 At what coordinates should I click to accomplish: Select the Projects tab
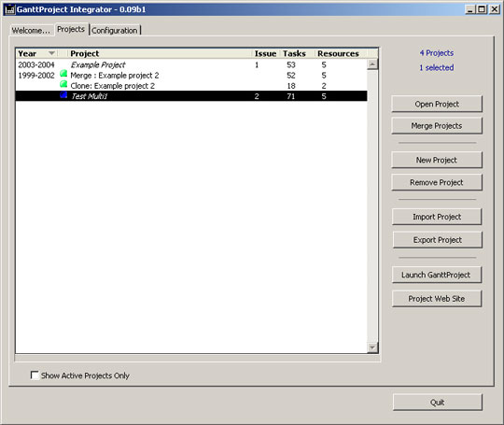71,29
